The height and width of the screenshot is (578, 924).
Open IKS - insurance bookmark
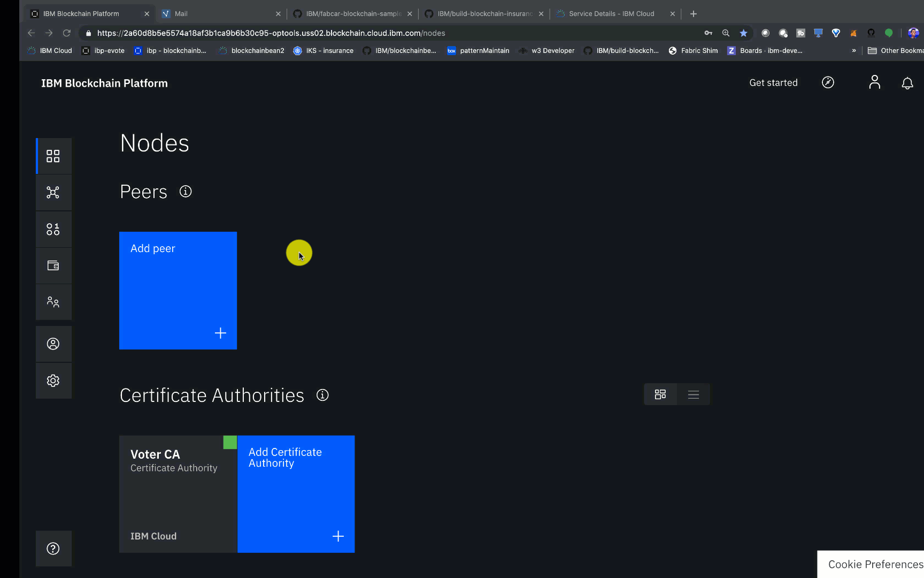tap(324, 51)
